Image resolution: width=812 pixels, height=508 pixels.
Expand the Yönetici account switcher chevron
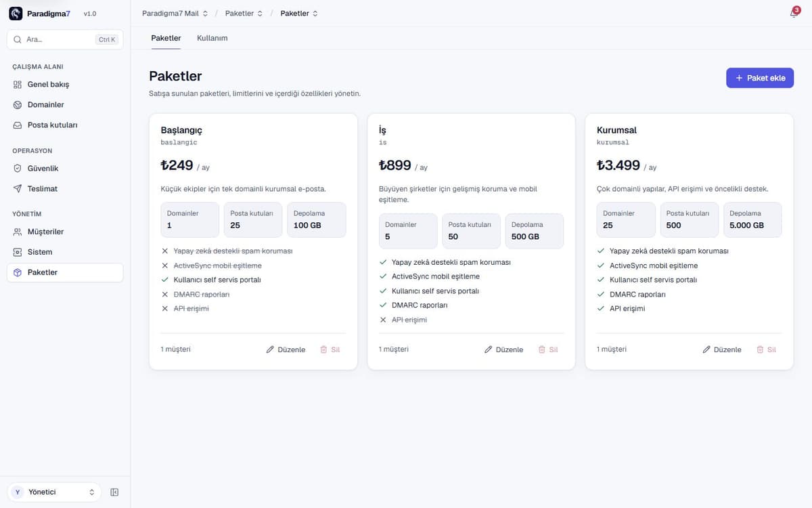tap(92, 492)
